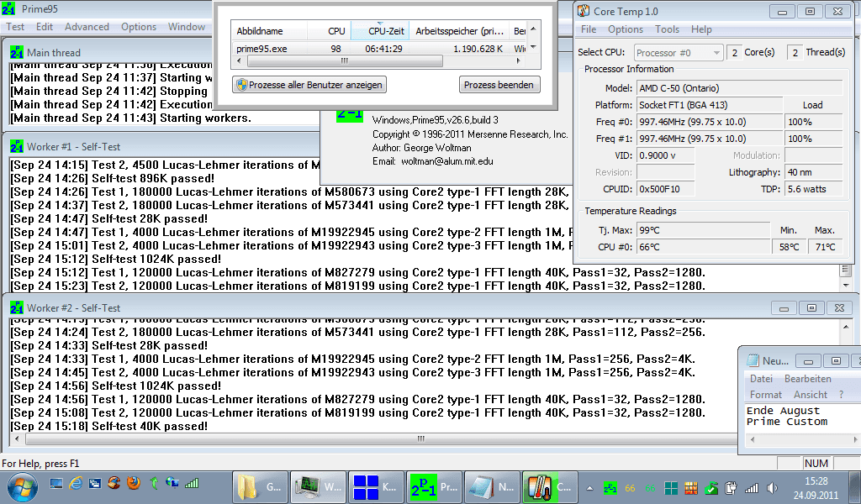The height and width of the screenshot is (504, 861).
Task: Click the orange grid tray icon
Action: [691, 487]
